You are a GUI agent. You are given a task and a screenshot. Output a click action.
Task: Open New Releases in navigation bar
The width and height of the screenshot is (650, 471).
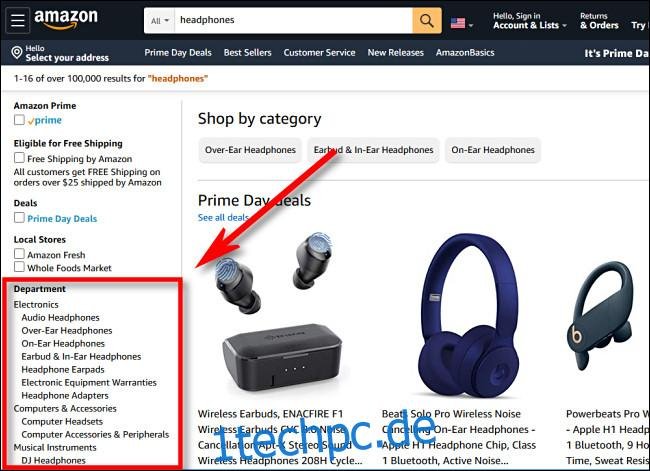(x=395, y=53)
